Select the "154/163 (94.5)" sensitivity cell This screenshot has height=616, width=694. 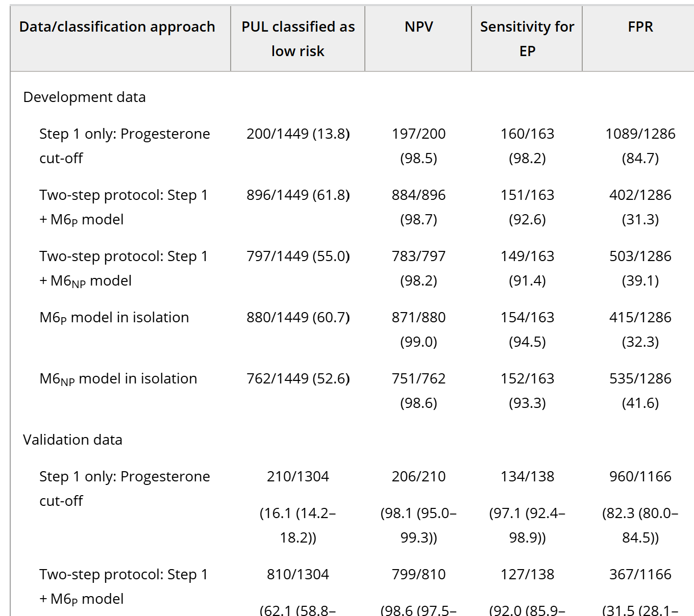click(x=527, y=329)
